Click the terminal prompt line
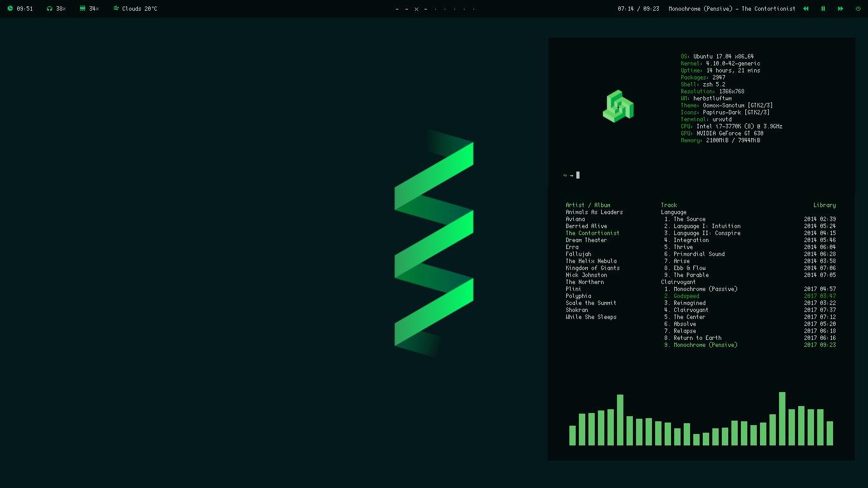 (571, 175)
